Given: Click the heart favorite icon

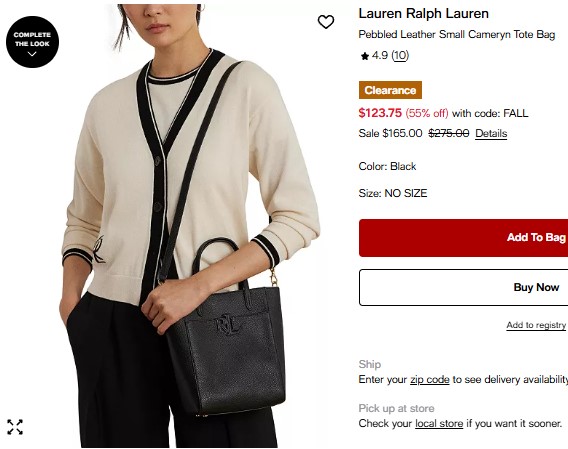Looking at the screenshot, I should coord(326,22).
